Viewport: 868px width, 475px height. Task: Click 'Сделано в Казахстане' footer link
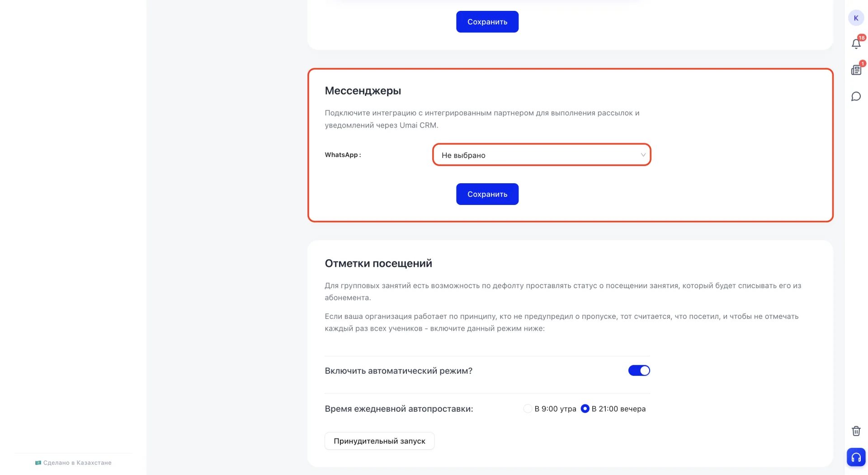coord(77,463)
